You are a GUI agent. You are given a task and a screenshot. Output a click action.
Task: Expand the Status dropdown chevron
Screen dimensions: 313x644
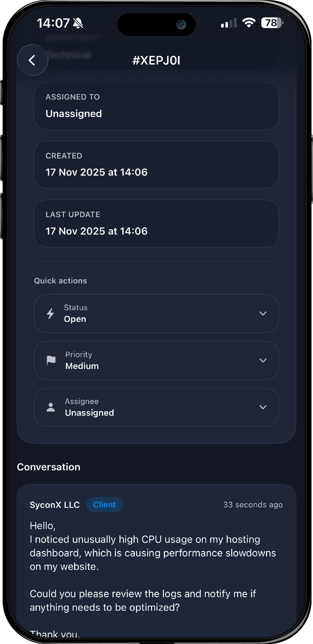tap(263, 313)
